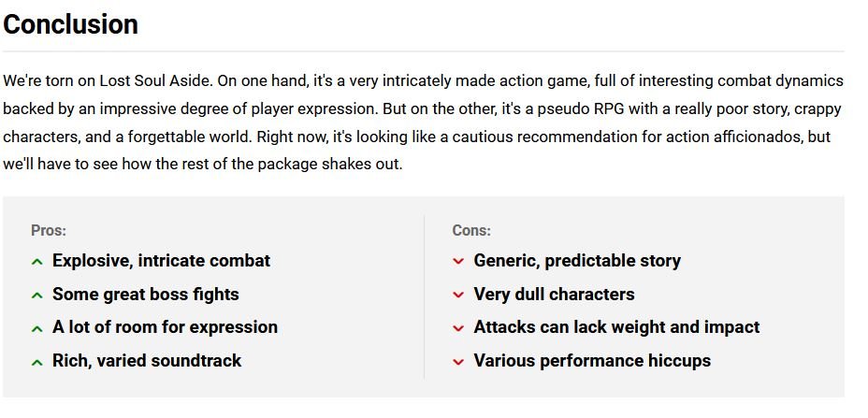Click red chevron beside Various performance hiccups
Image resolution: width=868 pixels, height=418 pixels.
457,362
